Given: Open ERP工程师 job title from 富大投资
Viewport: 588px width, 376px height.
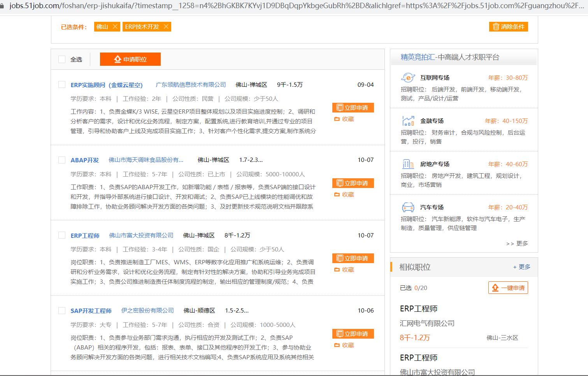Looking at the screenshot, I should point(85,235).
